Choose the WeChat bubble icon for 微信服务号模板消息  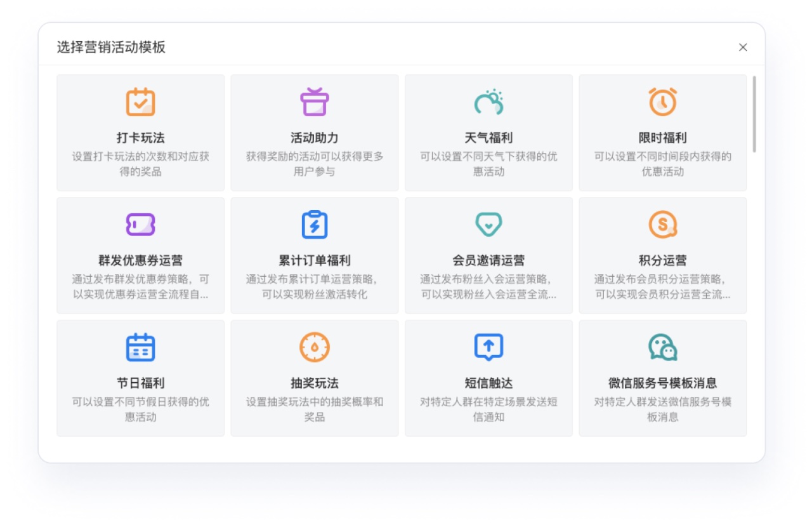click(662, 347)
